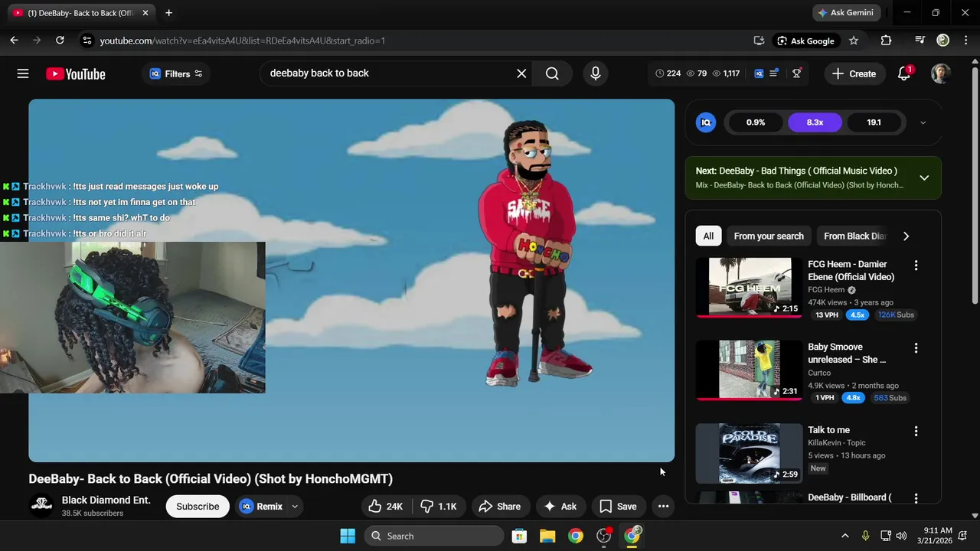
Task: Dislike the video with 1.1K dislikes
Action: pos(439,506)
